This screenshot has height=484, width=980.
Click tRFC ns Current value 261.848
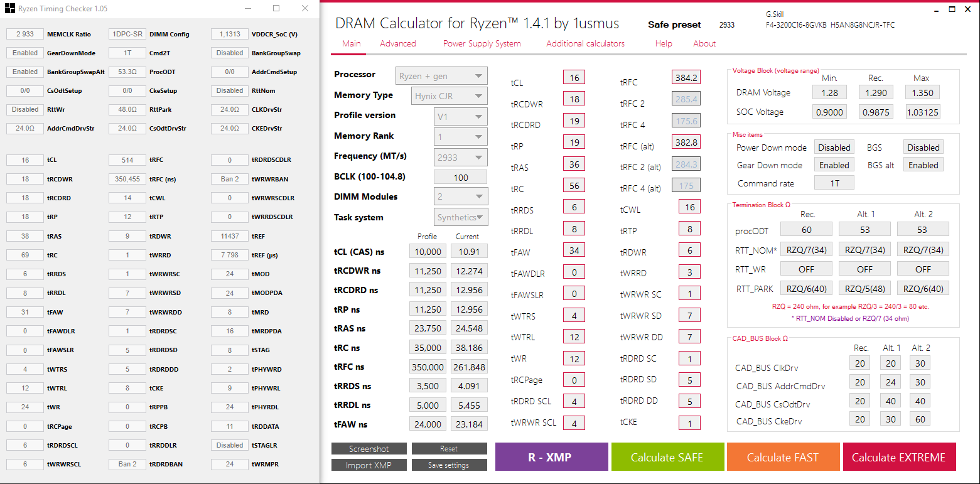[469, 367]
